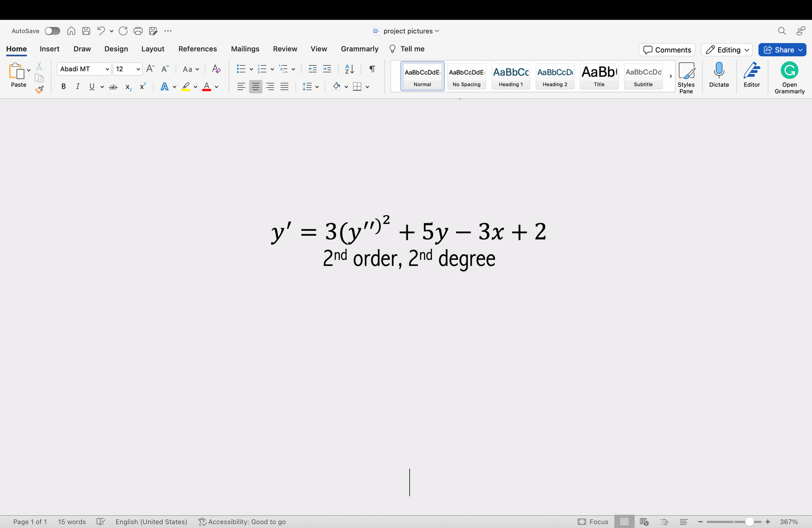Click the Share button

click(x=782, y=50)
